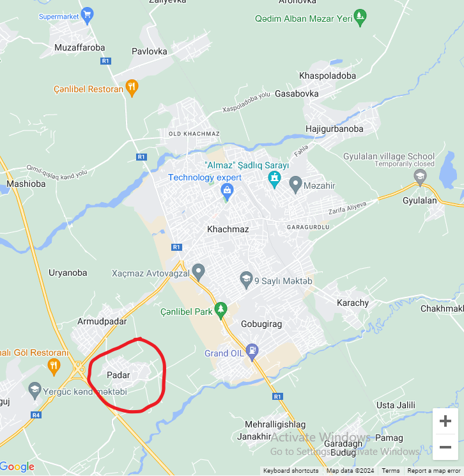
Task: Click the Khachmaz city label
Action: coord(228,229)
